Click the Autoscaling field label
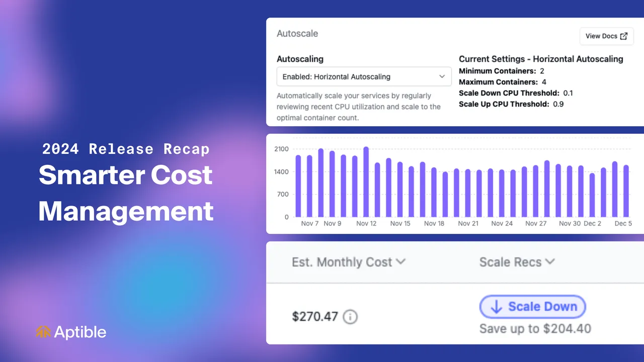Screen dimensions: 644x362 tap(300, 59)
